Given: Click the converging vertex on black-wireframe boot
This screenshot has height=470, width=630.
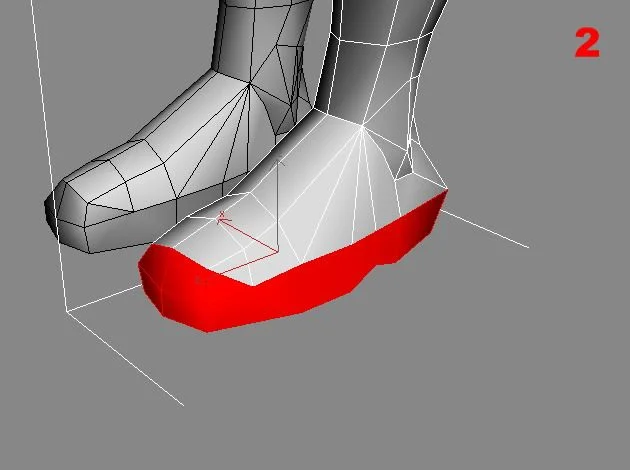Looking at the screenshot, I should tap(250, 84).
